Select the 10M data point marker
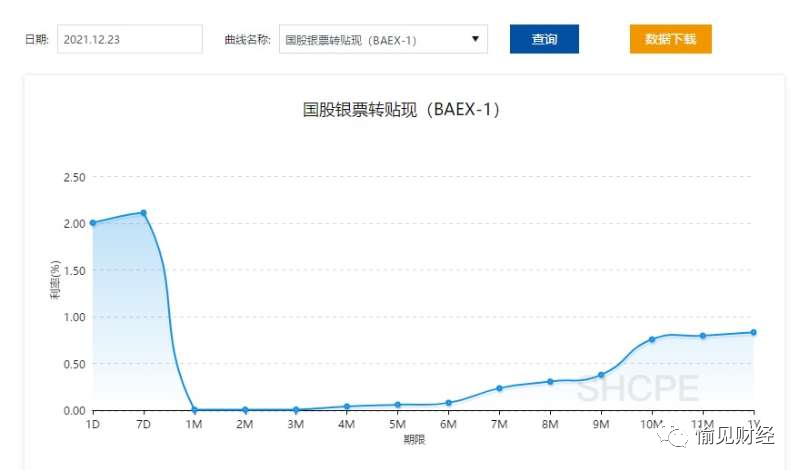The image size is (800, 470). (652, 339)
